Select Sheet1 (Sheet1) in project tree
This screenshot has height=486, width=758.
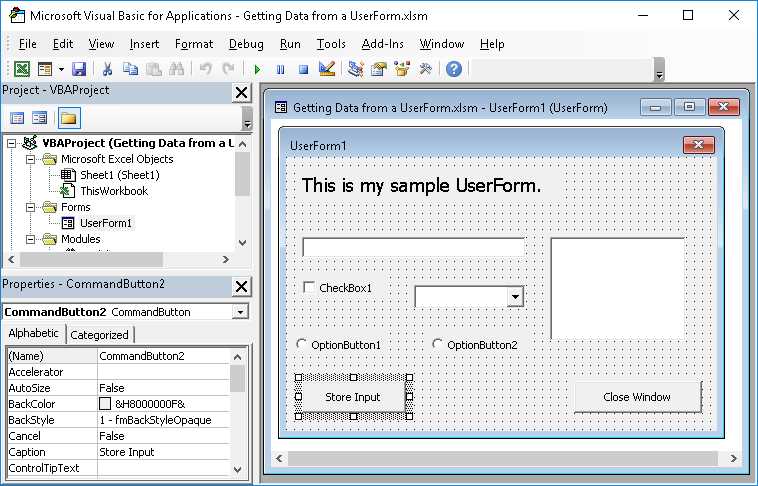tap(119, 175)
